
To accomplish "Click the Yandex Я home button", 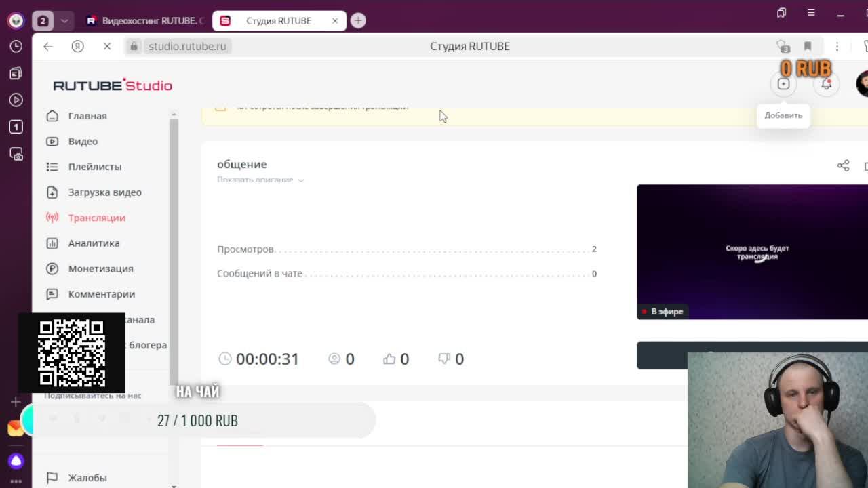I will (77, 46).
